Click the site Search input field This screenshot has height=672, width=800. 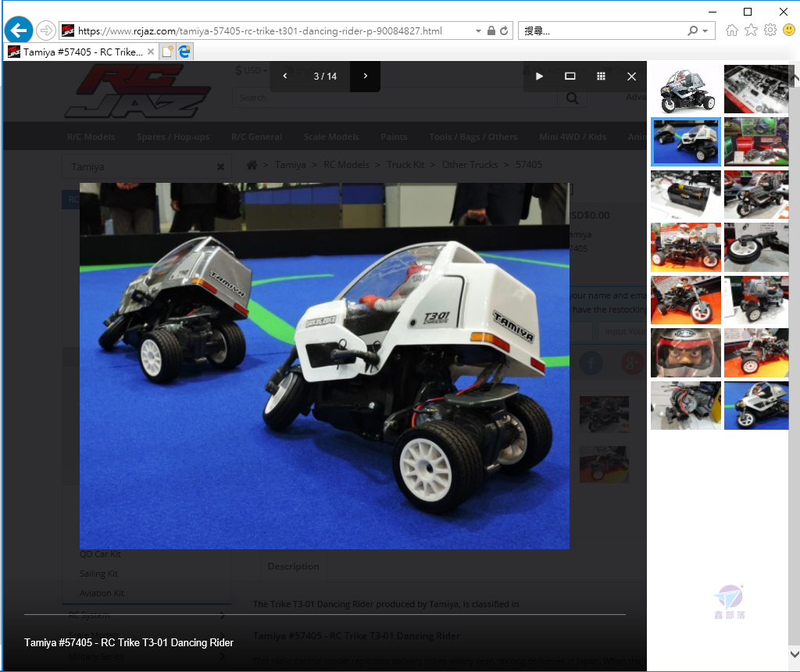tap(395, 98)
